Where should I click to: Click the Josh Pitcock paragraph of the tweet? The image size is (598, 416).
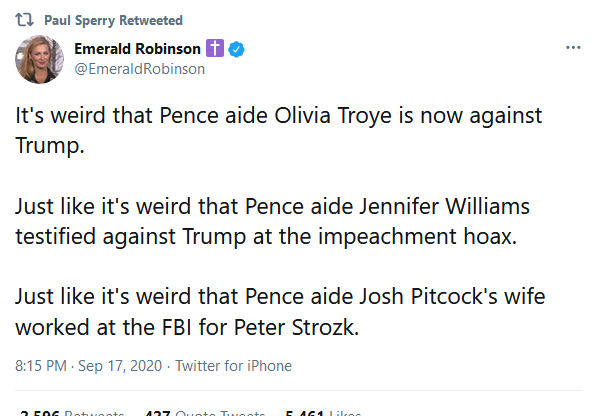(280, 312)
